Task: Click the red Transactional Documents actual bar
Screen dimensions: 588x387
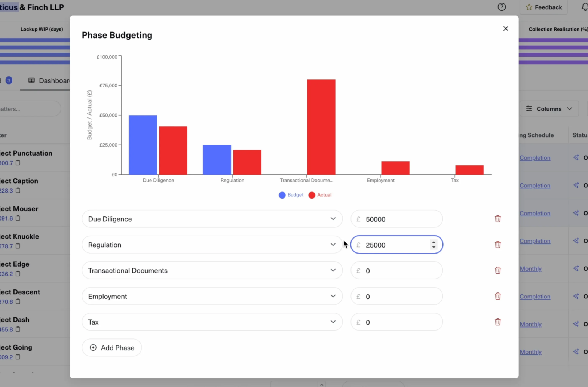Action: 321,127
